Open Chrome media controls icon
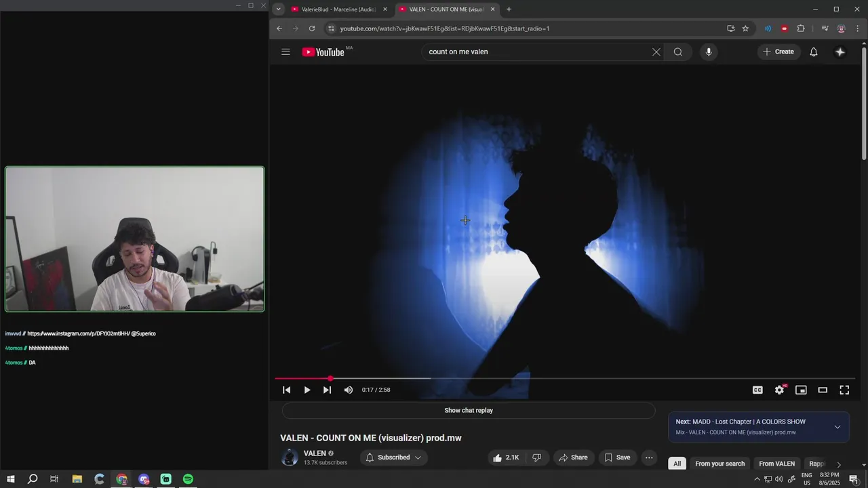The height and width of the screenshot is (488, 868). [x=825, y=28]
